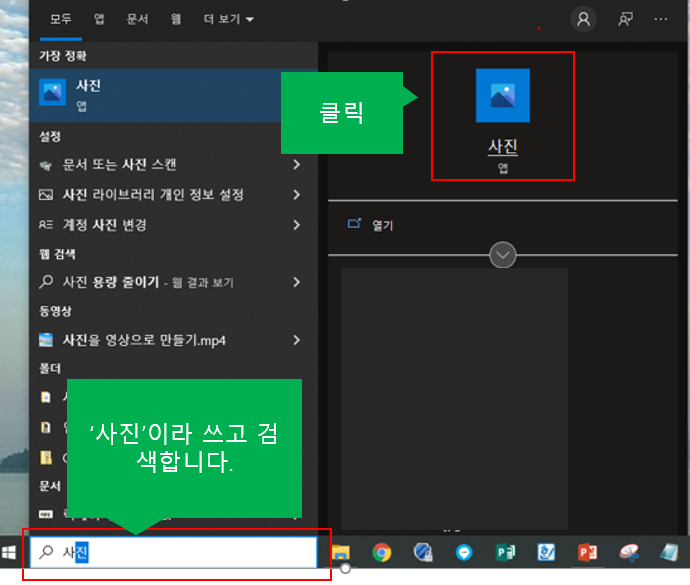This screenshot has height=585, width=690.
Task: Click the picture icon beside 사진 라이브러리 설정
Action: (x=46, y=195)
